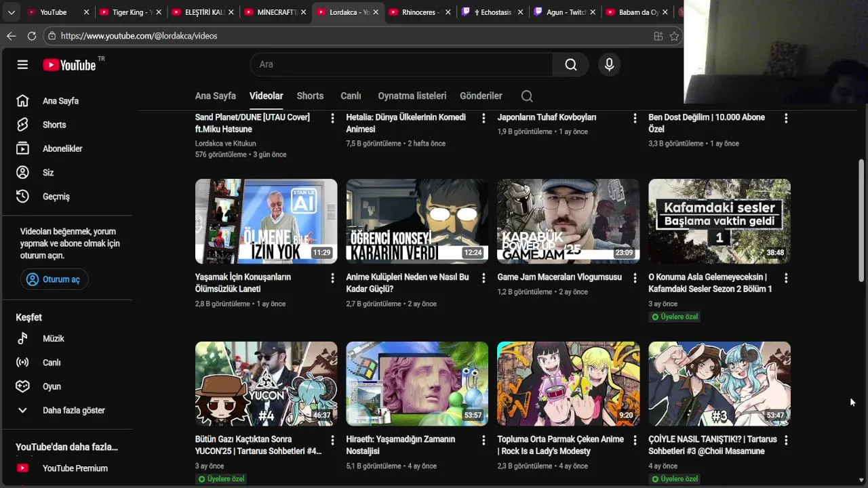Viewport: 868px width, 488px height.
Task: Click the install app icon in address bar
Action: [x=658, y=36]
